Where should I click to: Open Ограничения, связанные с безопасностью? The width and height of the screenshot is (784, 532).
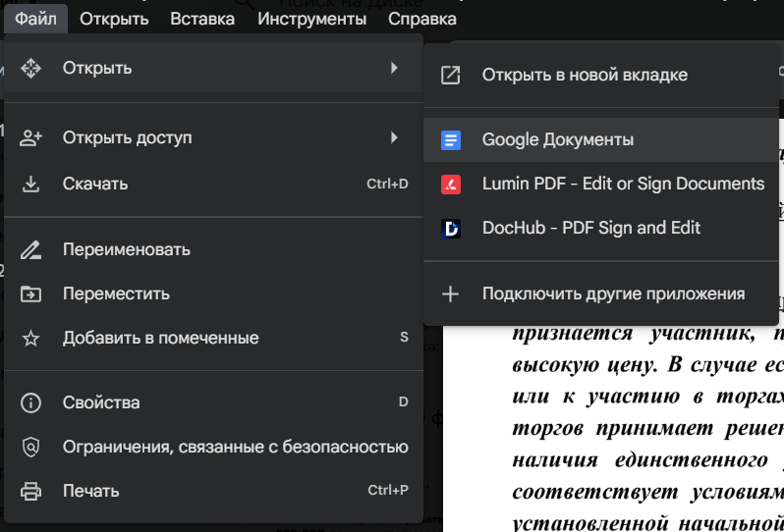click(x=213, y=447)
